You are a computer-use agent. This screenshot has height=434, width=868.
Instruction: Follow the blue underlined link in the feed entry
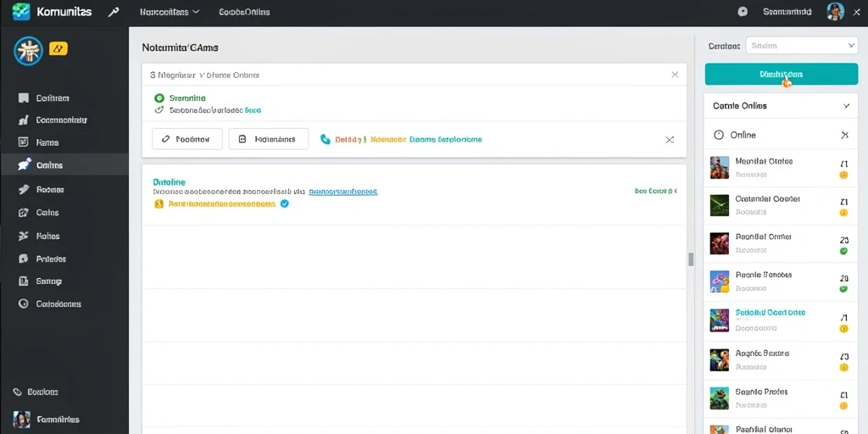(x=343, y=192)
